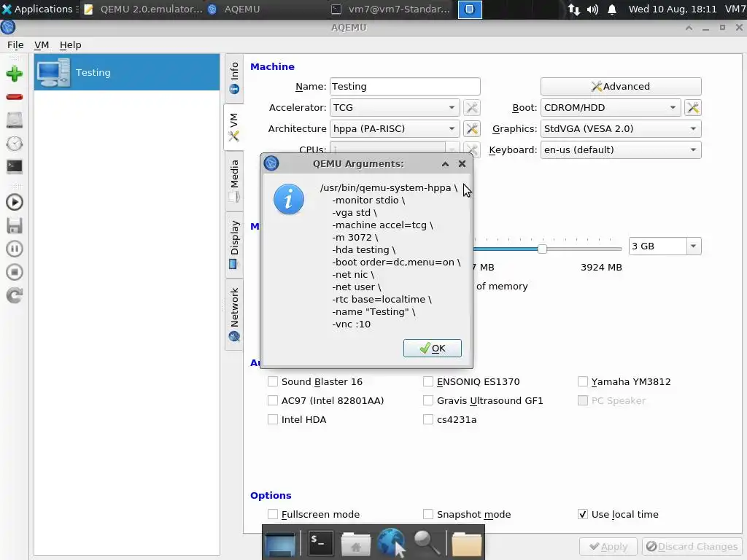Click the volume icon in system tray
This screenshot has height=560, width=747.
(592, 9)
